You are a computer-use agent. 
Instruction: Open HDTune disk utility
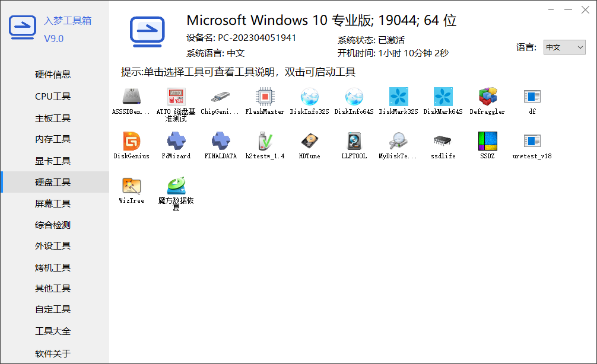point(309,145)
